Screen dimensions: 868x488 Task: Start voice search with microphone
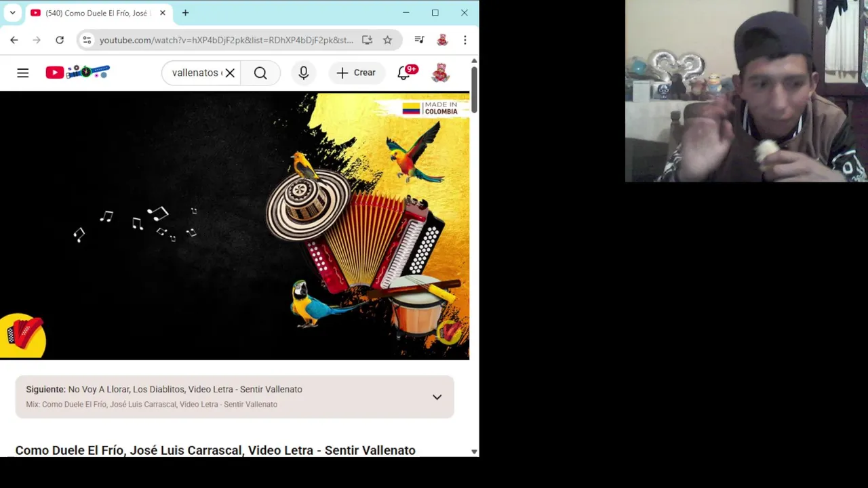tap(304, 73)
